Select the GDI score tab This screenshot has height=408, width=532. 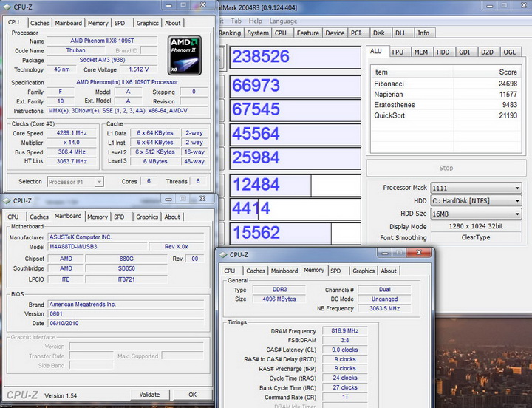click(x=465, y=52)
